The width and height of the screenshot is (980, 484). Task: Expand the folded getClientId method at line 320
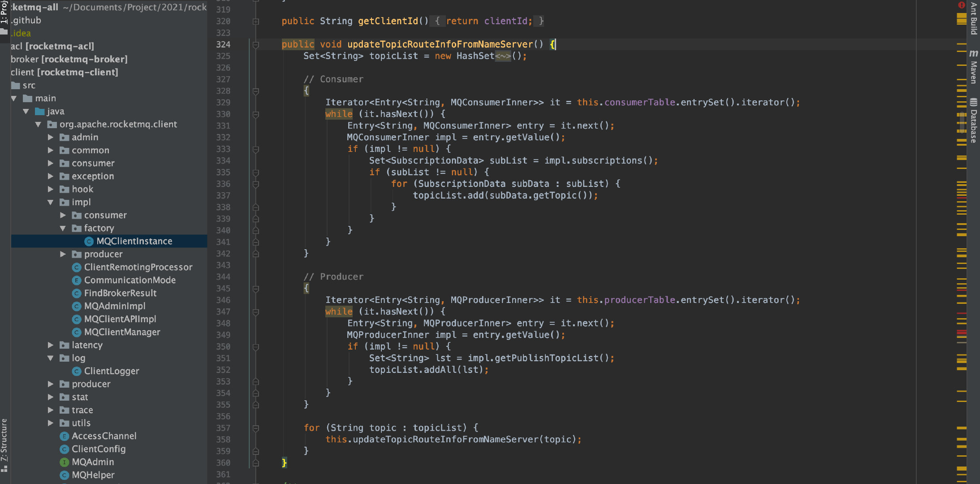(256, 21)
